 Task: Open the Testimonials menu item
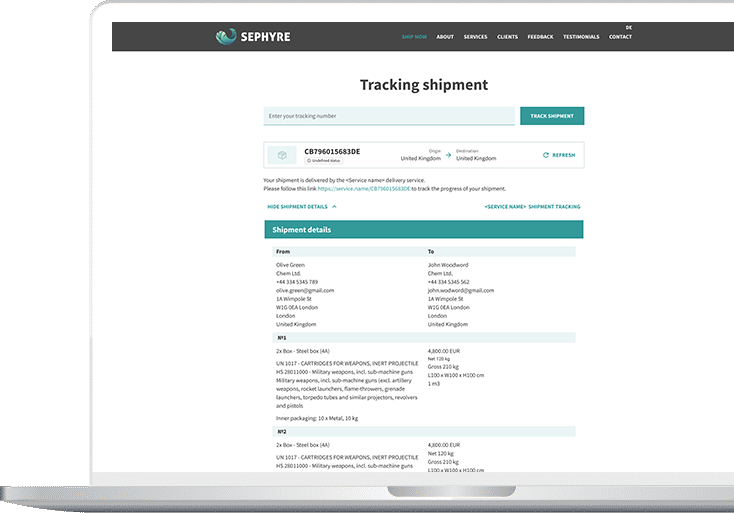[581, 37]
